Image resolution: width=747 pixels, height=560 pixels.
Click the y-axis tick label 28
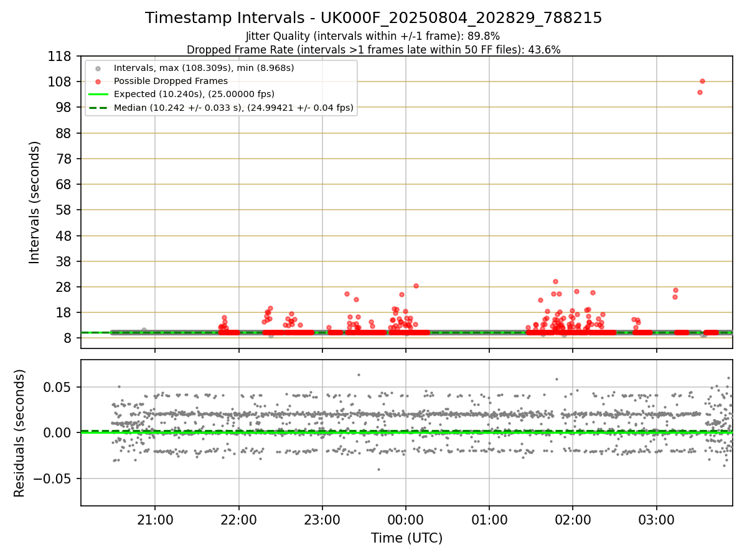tap(64, 287)
